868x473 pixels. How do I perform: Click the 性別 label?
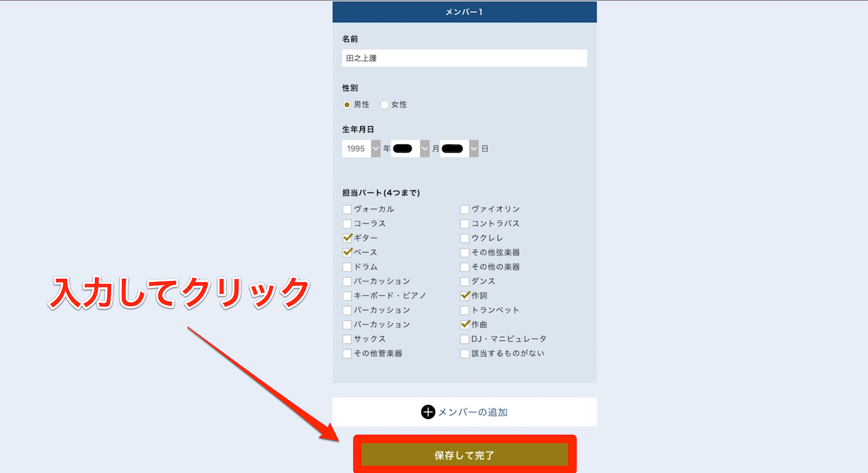pos(350,87)
